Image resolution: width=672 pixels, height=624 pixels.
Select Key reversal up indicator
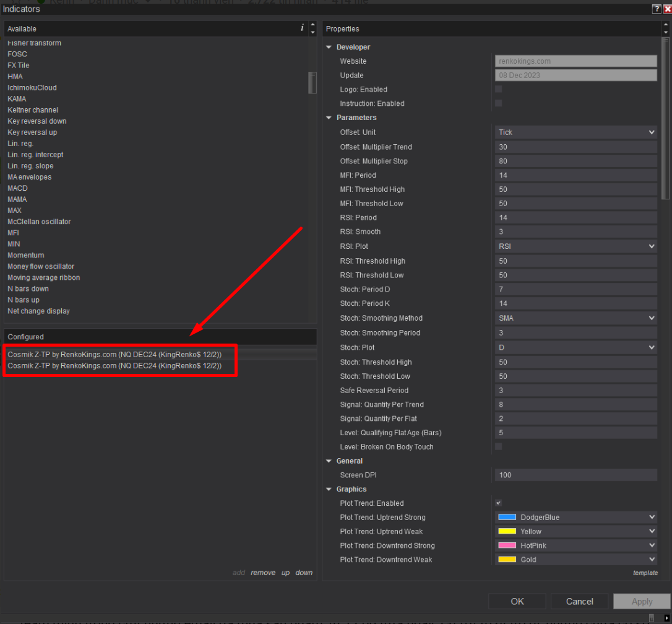pyautogui.click(x=32, y=132)
